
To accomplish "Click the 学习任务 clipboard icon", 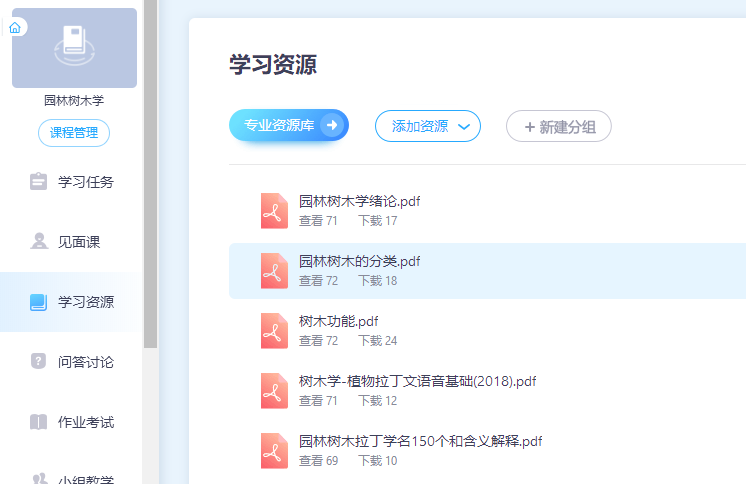I will click(x=39, y=182).
